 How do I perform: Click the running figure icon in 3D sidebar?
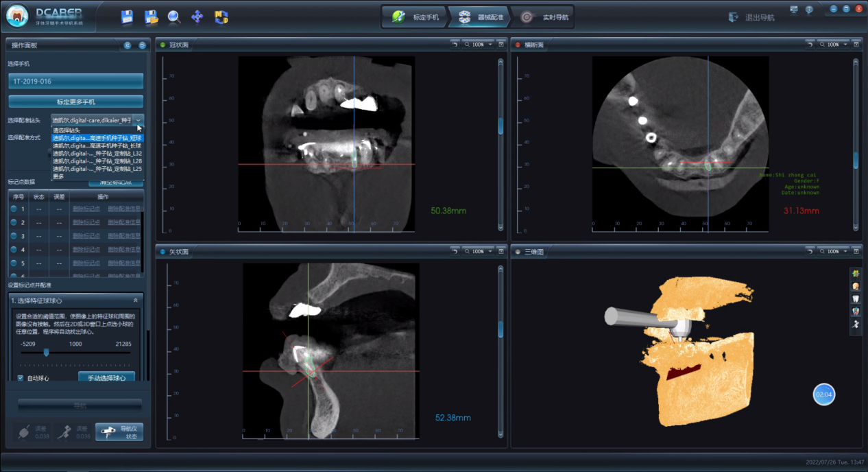(x=856, y=324)
